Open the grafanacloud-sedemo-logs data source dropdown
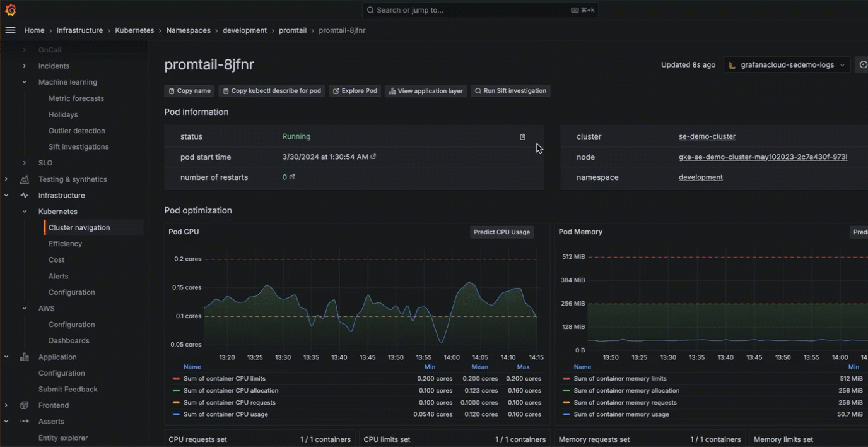 pos(787,65)
